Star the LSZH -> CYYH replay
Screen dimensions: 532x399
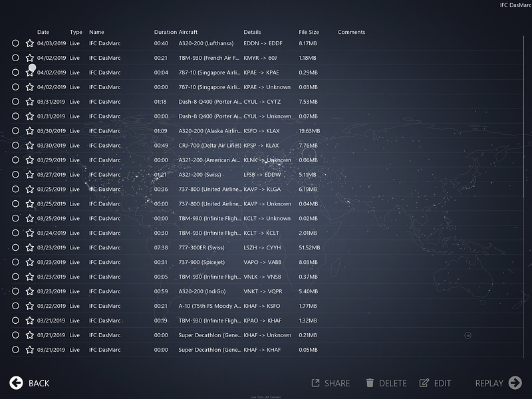pyautogui.click(x=30, y=247)
